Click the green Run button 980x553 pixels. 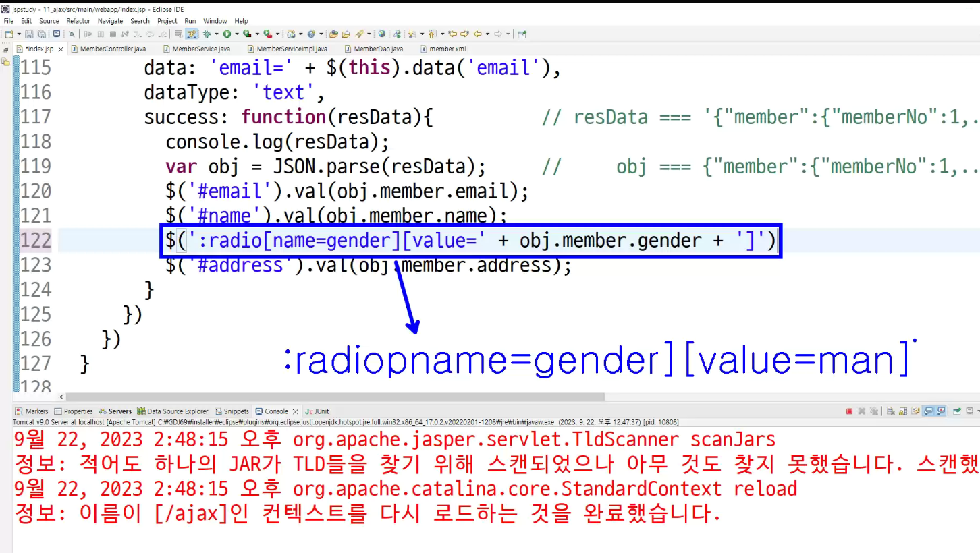227,34
